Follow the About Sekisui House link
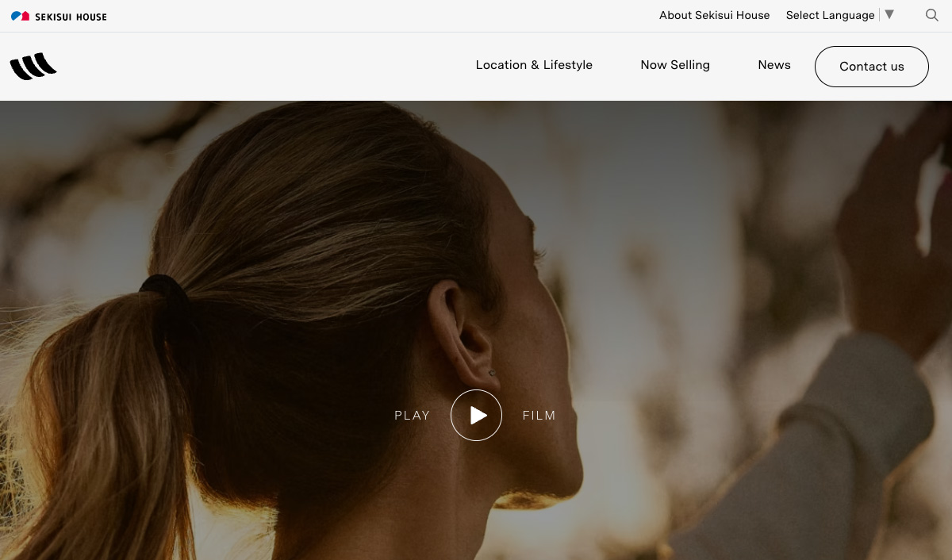The width and height of the screenshot is (952, 560). click(x=714, y=15)
